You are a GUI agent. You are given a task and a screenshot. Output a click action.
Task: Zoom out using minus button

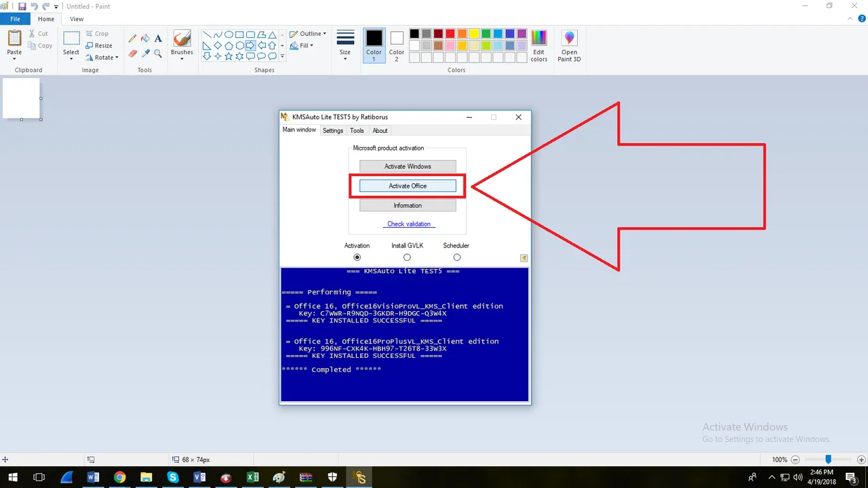pos(796,460)
